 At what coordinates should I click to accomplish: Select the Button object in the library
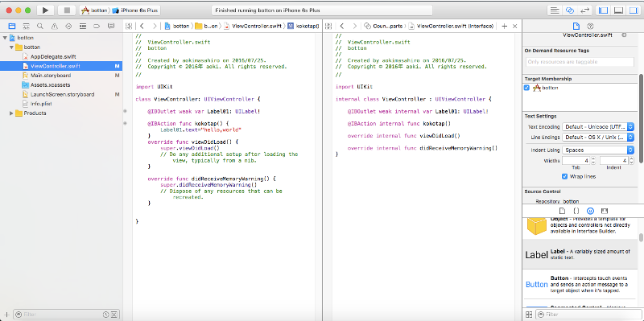click(x=580, y=284)
